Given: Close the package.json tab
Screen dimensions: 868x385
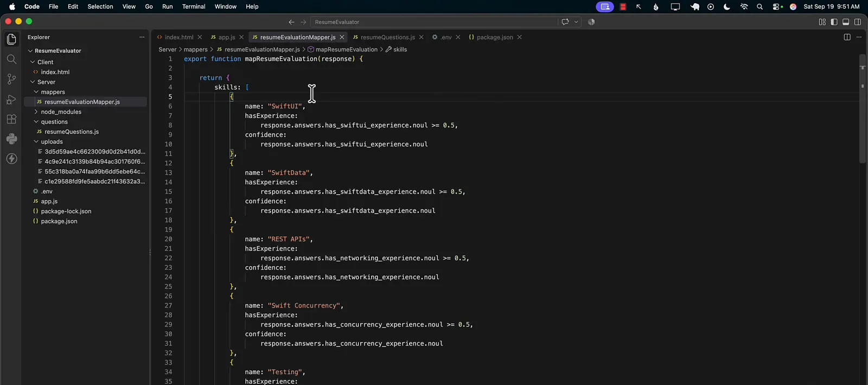Looking at the screenshot, I should (x=519, y=37).
